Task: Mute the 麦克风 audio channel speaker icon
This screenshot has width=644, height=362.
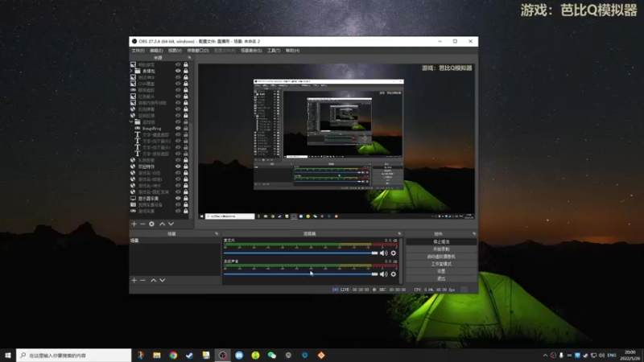Action: coord(383,253)
